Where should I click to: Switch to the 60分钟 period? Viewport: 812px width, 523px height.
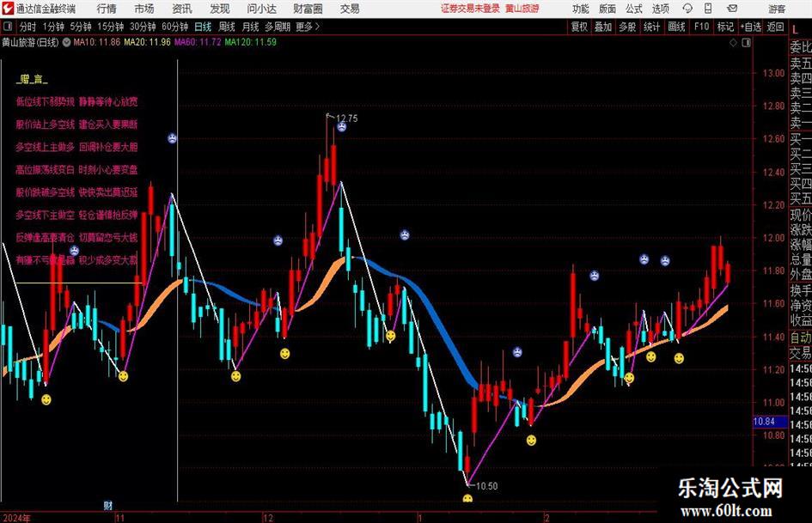[x=174, y=27]
